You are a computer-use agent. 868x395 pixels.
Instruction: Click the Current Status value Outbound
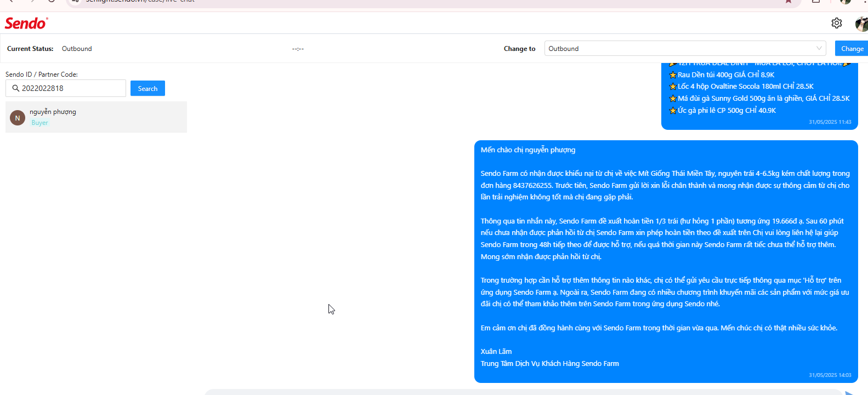tap(77, 49)
